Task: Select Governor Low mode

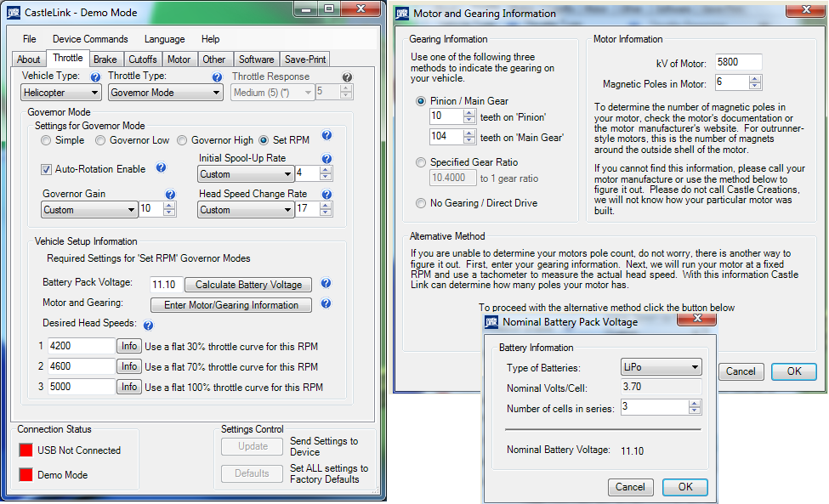Action: tap(100, 140)
